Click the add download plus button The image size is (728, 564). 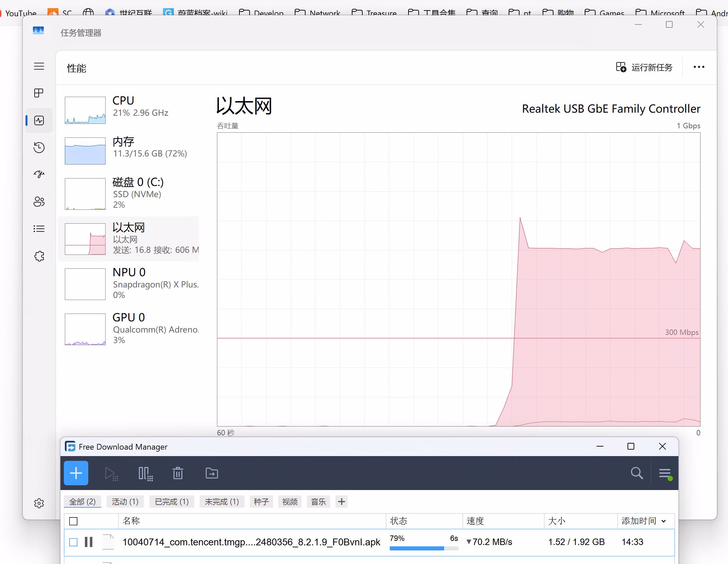point(76,473)
